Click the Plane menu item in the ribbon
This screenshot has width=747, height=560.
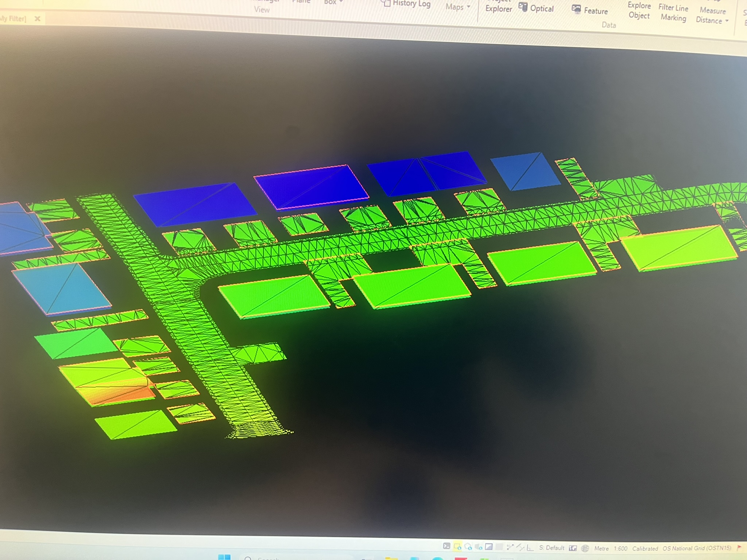[x=301, y=2]
